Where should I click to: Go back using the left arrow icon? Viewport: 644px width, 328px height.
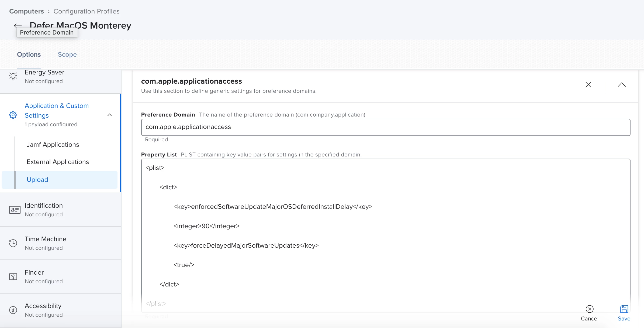point(18,26)
